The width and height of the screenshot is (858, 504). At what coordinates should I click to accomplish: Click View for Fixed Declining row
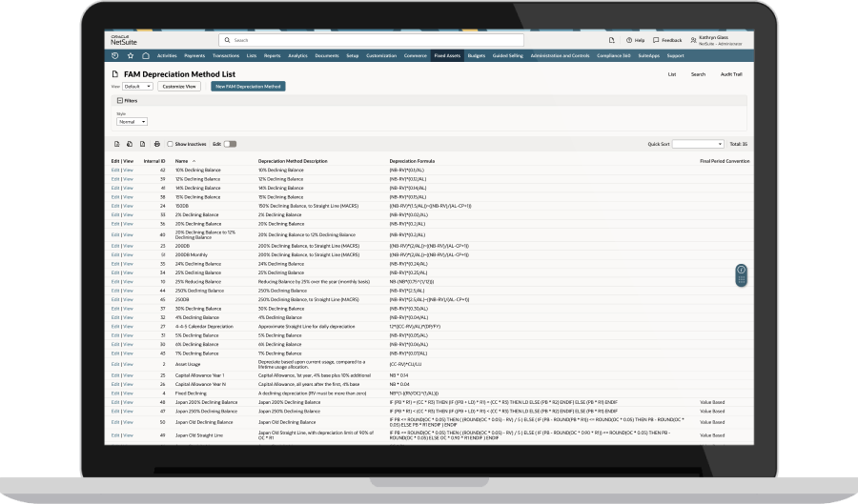pyautogui.click(x=128, y=393)
